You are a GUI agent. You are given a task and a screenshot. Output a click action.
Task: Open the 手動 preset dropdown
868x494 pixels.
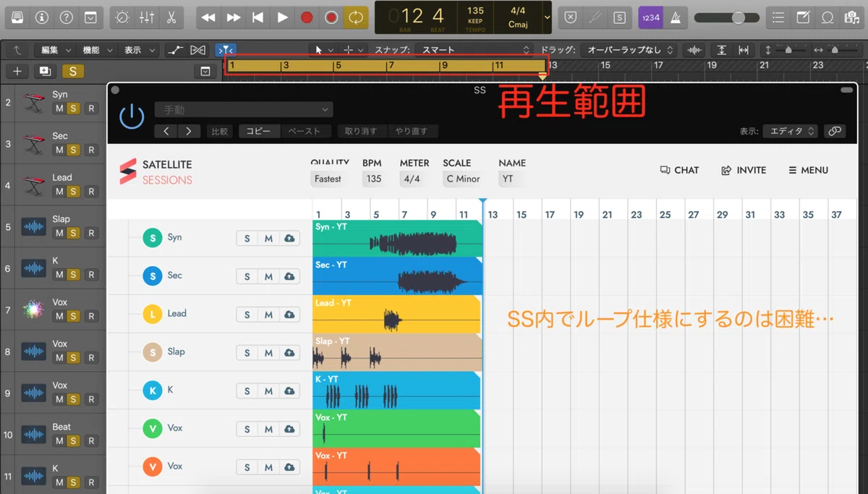coord(244,110)
